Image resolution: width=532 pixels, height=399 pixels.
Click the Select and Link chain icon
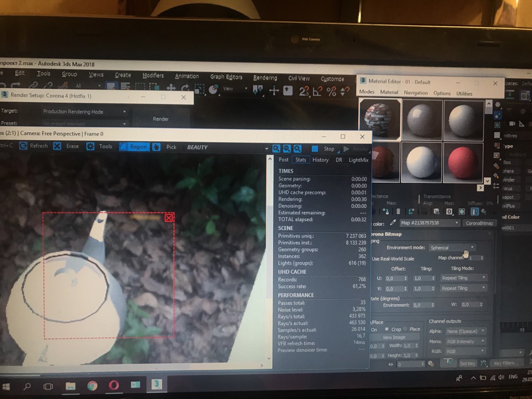coord(33,85)
